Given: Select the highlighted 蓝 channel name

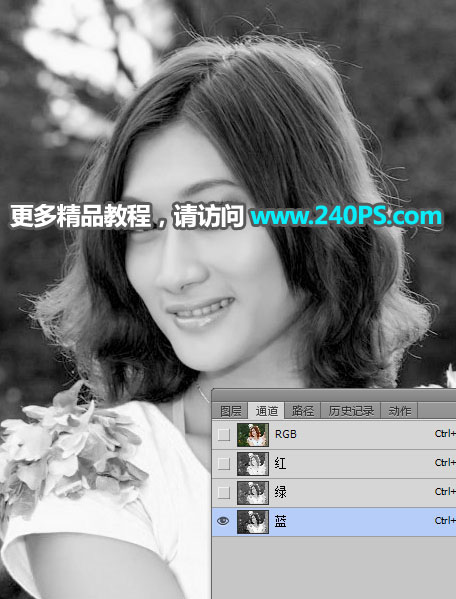Looking at the screenshot, I should (280, 521).
